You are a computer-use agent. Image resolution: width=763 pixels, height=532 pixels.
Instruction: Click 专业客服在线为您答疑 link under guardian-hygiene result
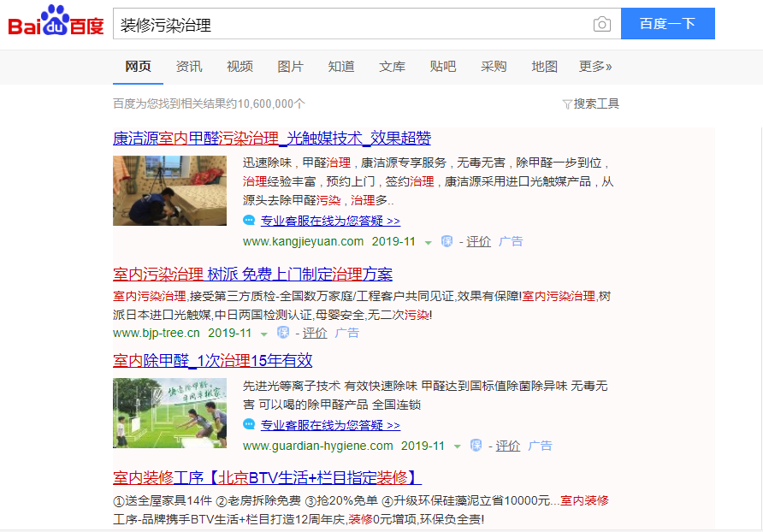point(330,425)
